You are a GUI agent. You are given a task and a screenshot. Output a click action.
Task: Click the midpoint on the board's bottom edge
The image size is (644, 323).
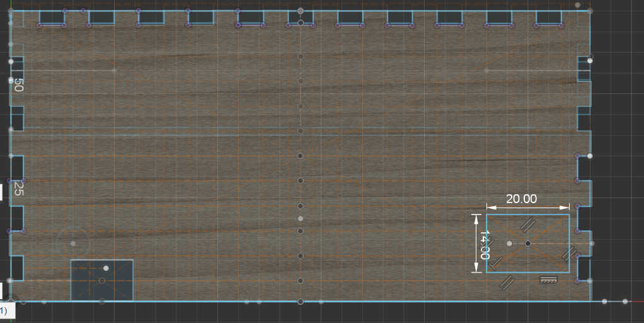pos(301,302)
